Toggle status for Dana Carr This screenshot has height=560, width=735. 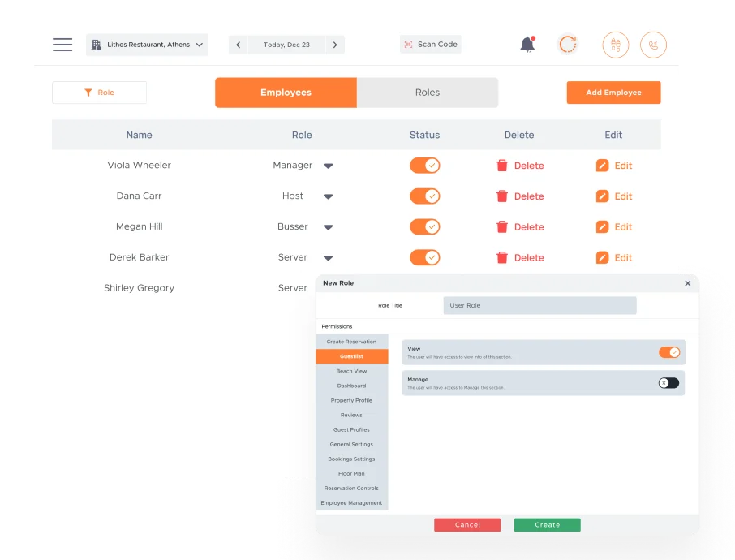point(424,196)
